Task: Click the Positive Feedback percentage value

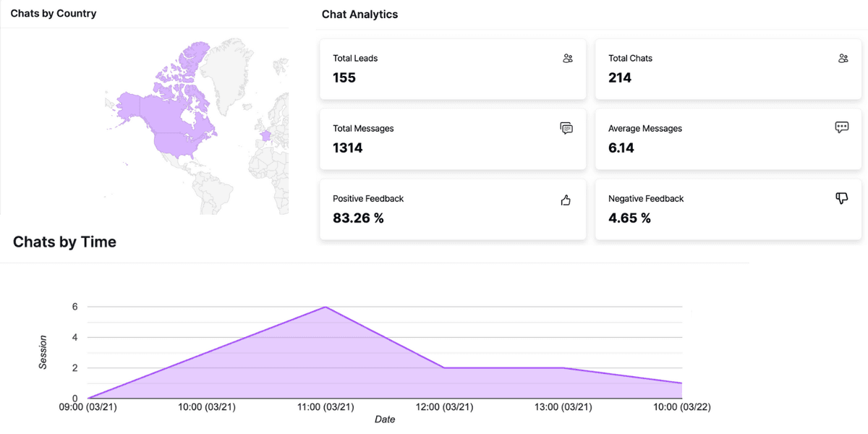Action: (359, 218)
